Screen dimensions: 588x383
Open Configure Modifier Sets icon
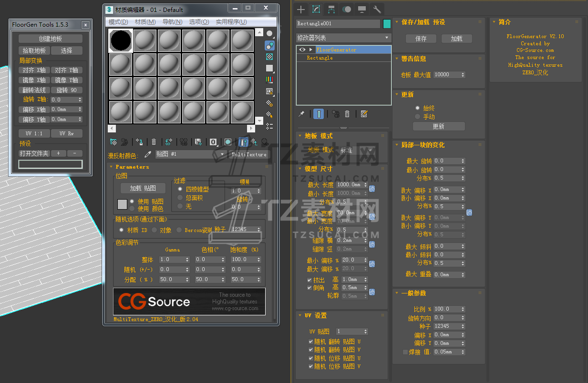click(364, 114)
